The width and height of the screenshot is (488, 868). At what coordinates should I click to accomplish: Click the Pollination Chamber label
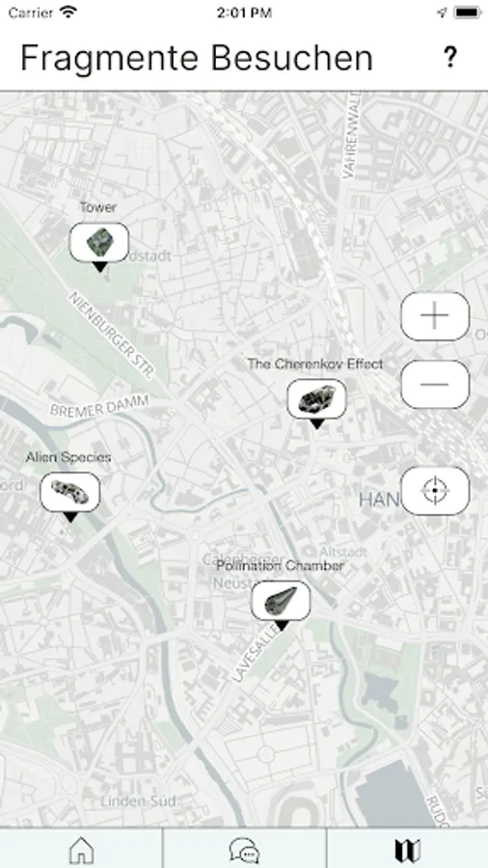pyautogui.click(x=280, y=566)
